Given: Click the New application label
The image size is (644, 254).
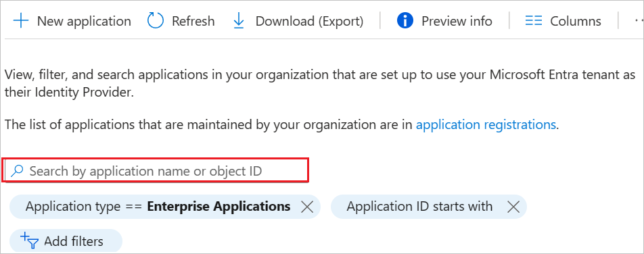Looking at the screenshot, I should pyautogui.click(x=84, y=21).
